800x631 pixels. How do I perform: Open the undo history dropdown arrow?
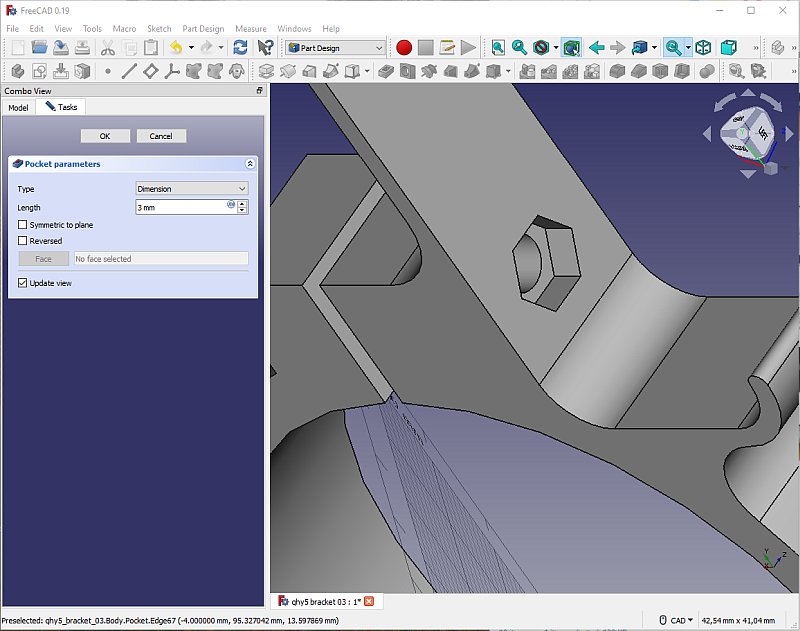click(x=191, y=48)
